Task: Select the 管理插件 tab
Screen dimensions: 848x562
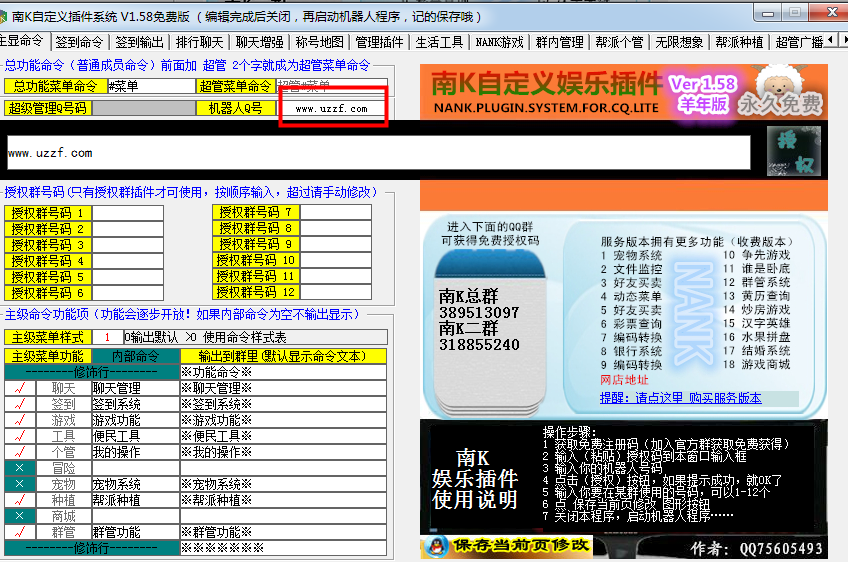Action: click(380, 42)
